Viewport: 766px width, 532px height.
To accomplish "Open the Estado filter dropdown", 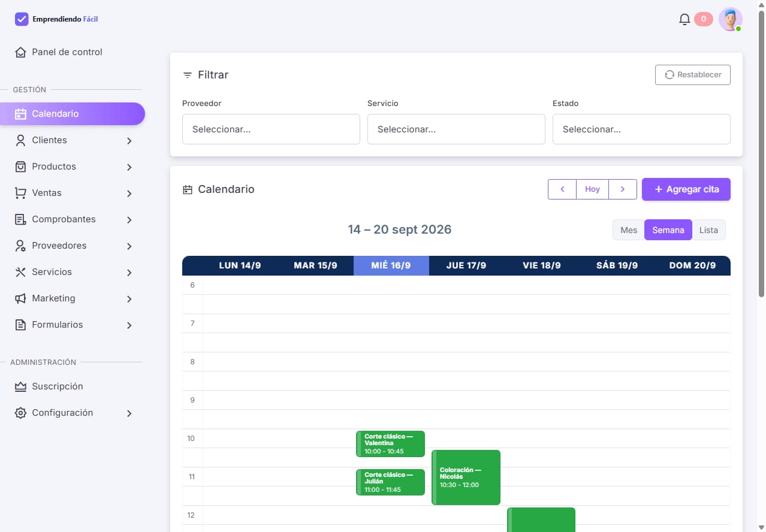I will pos(641,129).
